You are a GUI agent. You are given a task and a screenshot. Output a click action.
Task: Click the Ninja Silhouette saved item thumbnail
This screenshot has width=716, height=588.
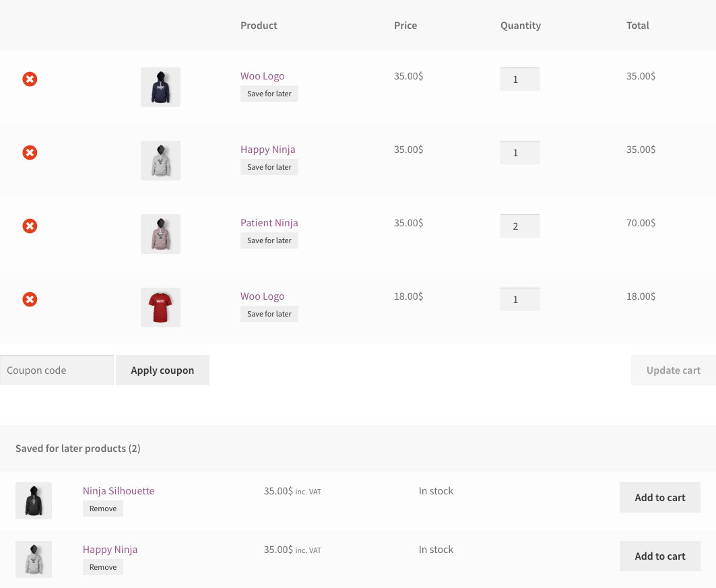(34, 501)
